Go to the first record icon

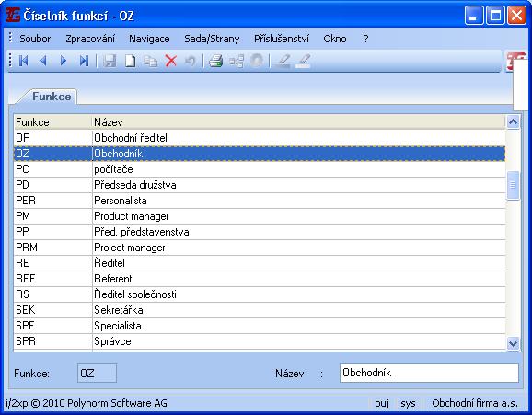point(23,61)
